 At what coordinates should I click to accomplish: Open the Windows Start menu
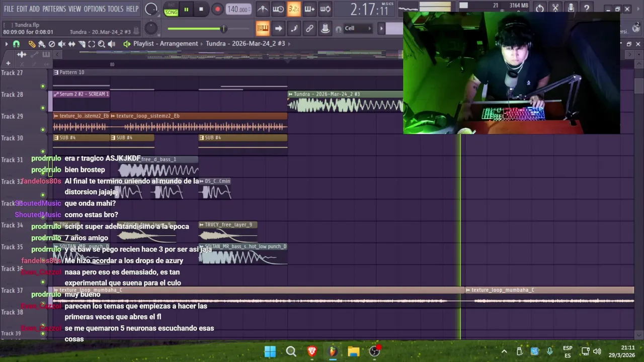[270, 351]
